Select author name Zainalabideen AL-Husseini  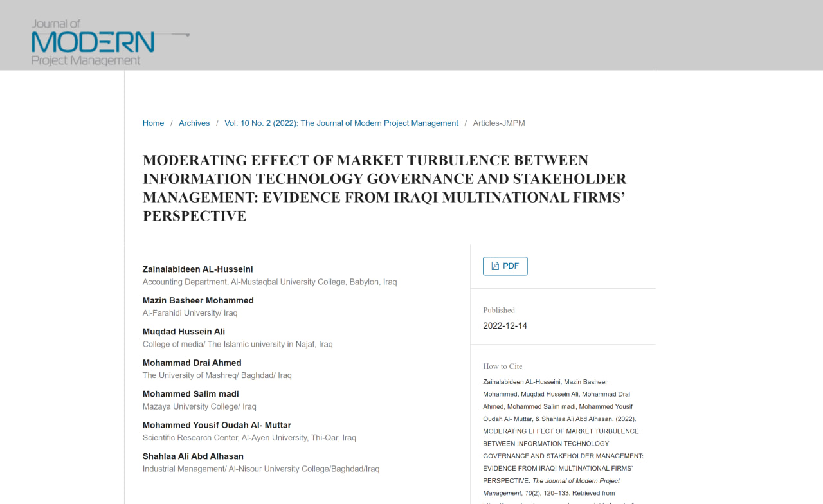click(197, 269)
